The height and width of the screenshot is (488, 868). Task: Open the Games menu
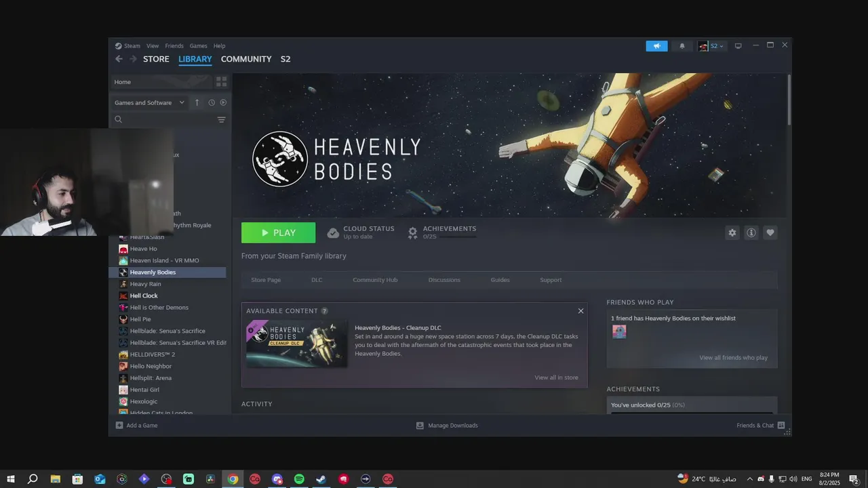(199, 46)
